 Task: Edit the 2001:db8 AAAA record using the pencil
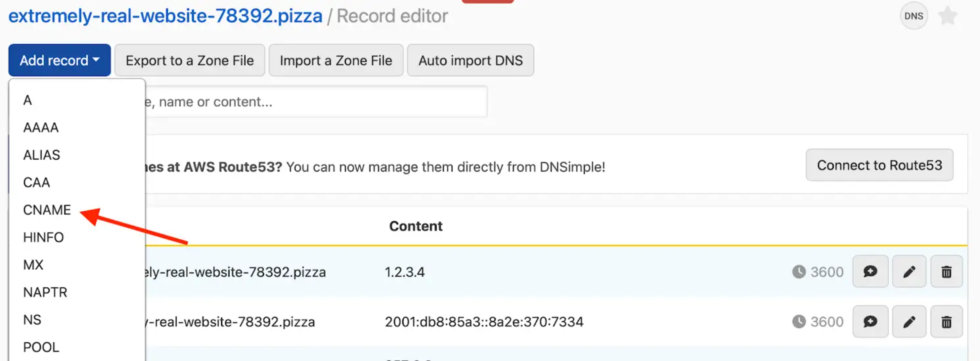coord(909,321)
